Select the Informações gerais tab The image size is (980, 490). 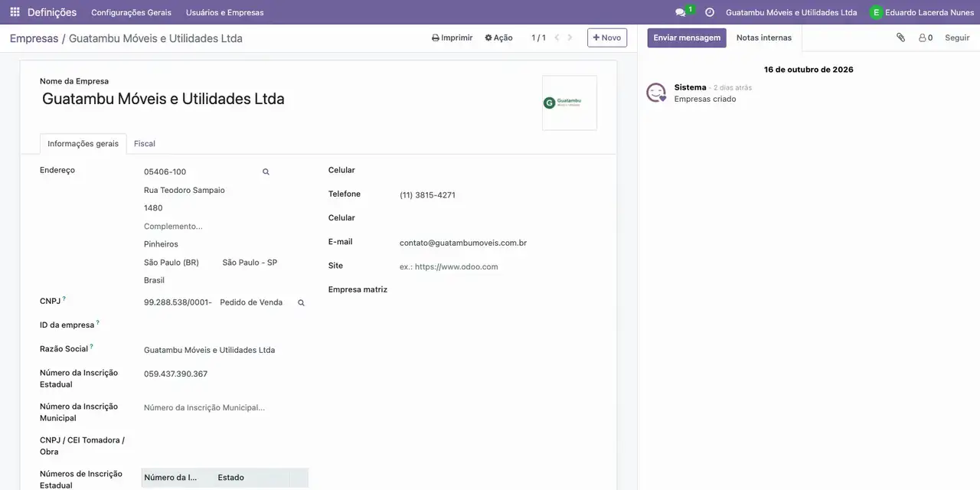click(83, 144)
